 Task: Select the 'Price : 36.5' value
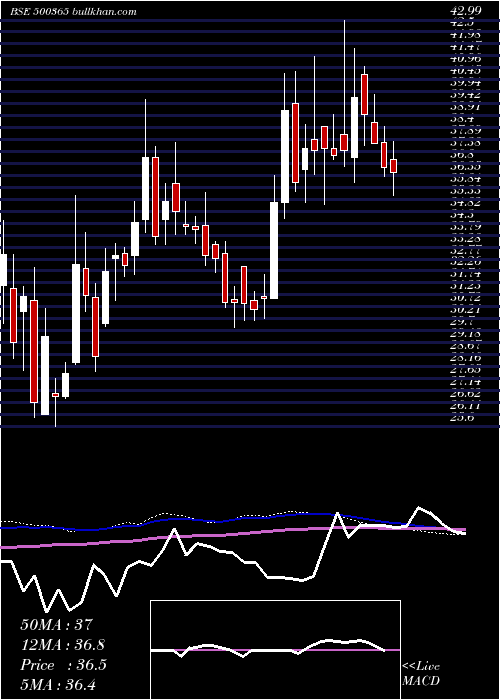[x=63, y=665]
